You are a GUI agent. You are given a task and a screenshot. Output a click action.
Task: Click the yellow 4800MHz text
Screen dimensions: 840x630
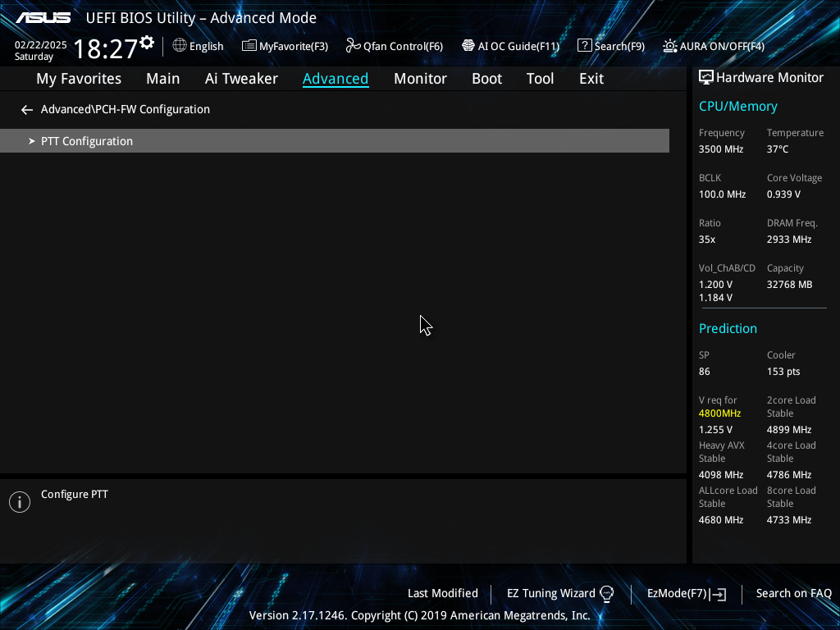(719, 413)
